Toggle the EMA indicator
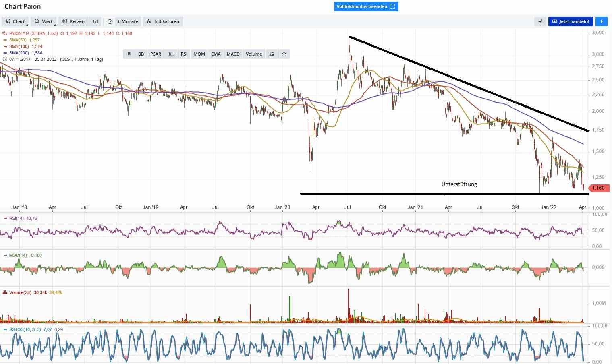Image resolution: width=612 pixels, height=364 pixels. 216,54
